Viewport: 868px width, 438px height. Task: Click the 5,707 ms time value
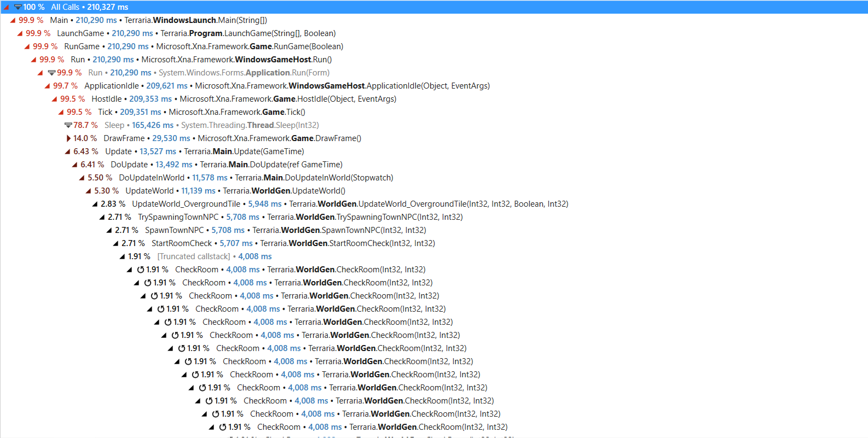point(236,243)
